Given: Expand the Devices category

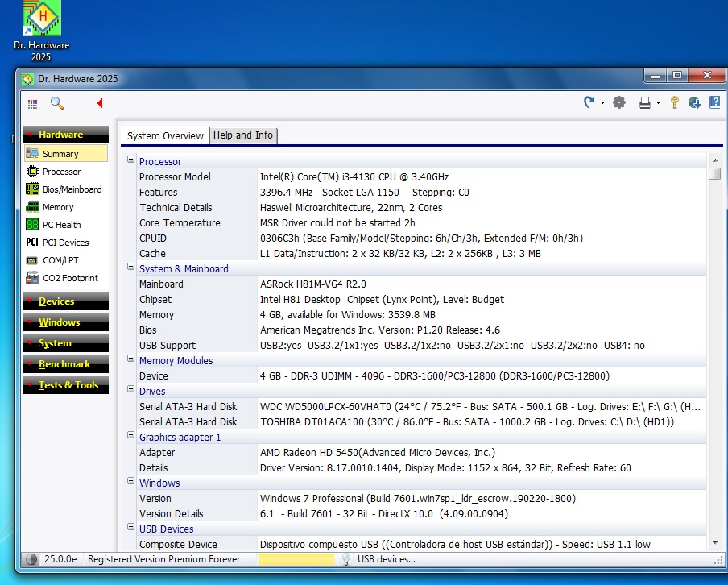Looking at the screenshot, I should (x=66, y=301).
